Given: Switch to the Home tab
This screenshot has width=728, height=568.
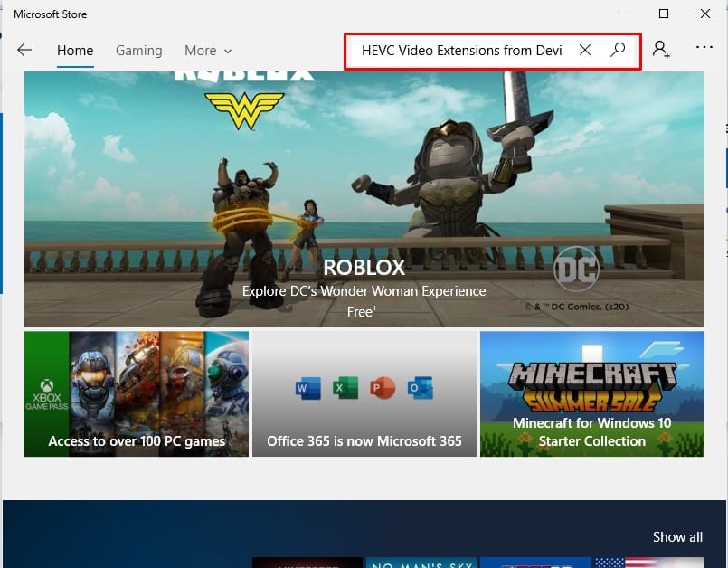Looking at the screenshot, I should (x=75, y=50).
